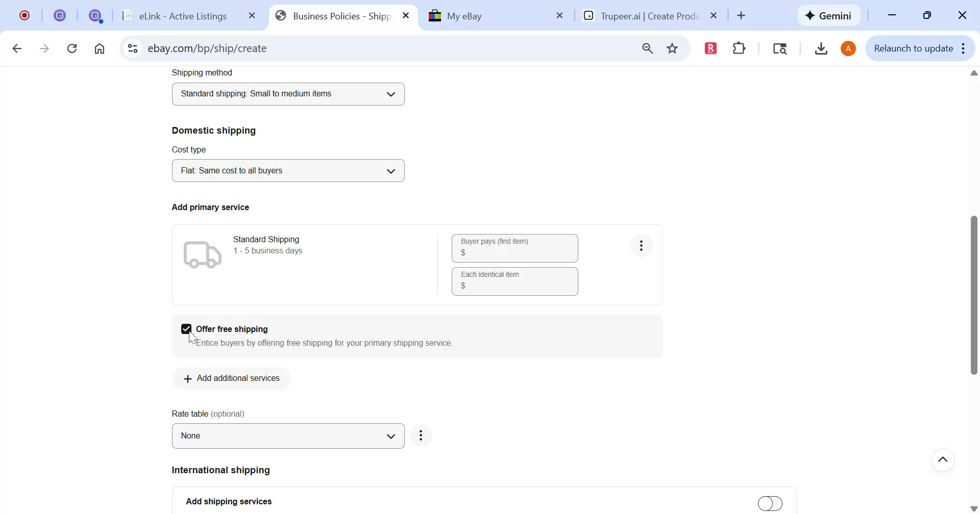
Task: Click the extensions puzzle icon
Action: click(739, 48)
